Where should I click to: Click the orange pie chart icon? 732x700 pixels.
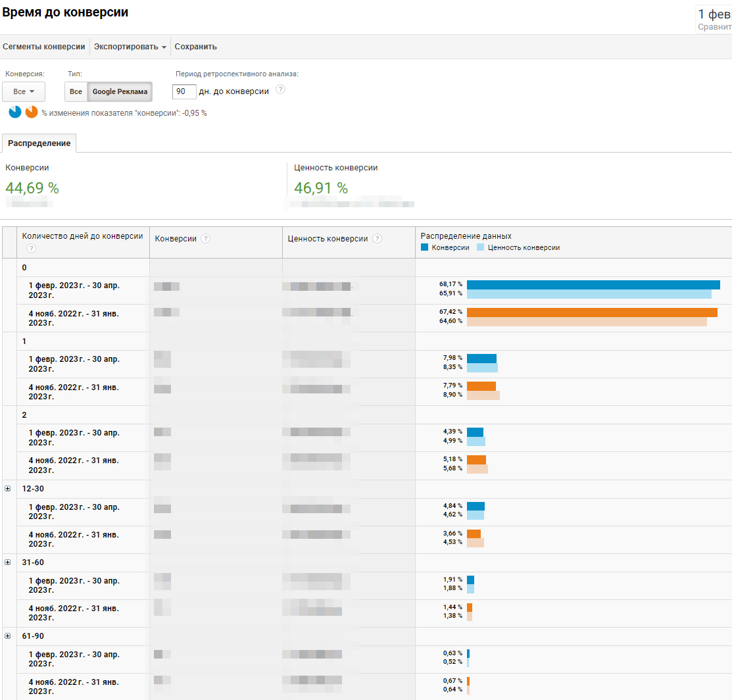pyautogui.click(x=32, y=112)
